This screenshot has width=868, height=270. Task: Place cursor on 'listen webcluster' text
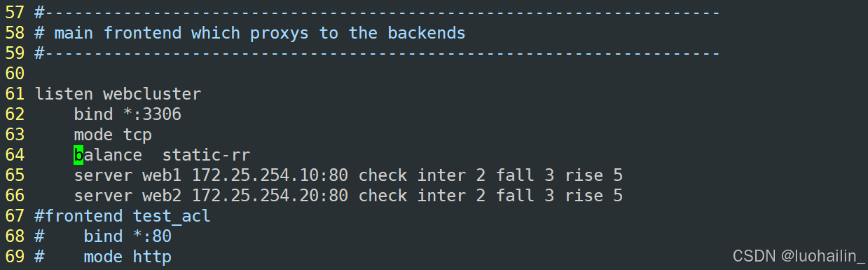tap(118, 93)
